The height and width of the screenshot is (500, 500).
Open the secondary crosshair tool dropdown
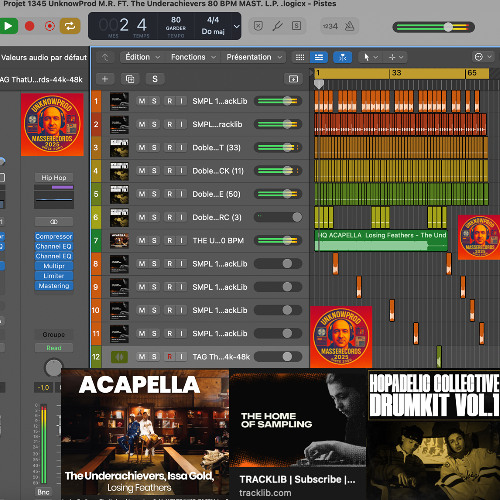[x=396, y=57]
